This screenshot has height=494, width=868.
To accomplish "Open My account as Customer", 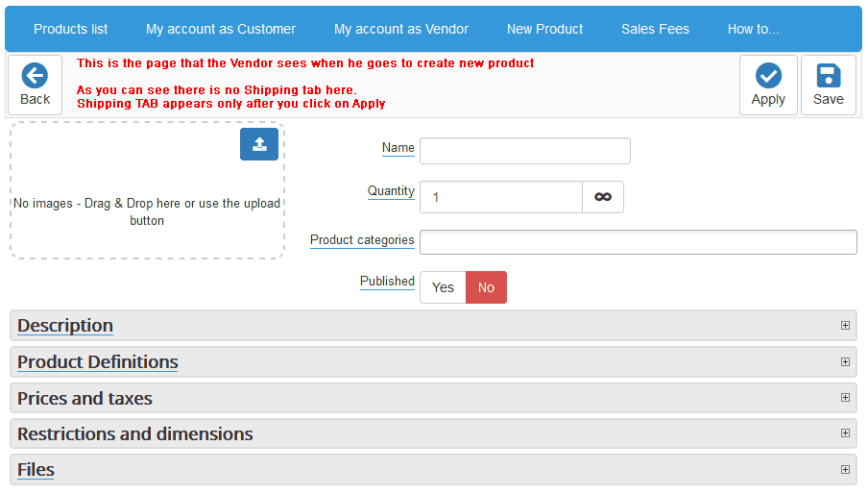I will click(x=221, y=29).
